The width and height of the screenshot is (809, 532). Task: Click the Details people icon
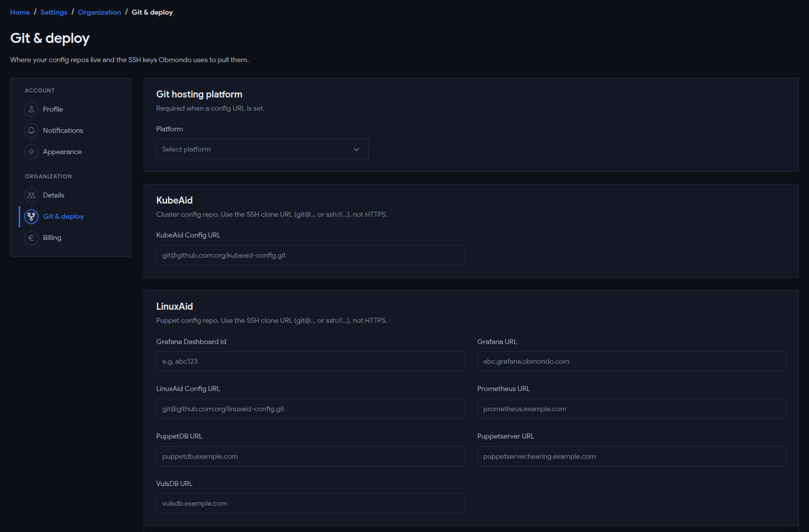click(31, 195)
